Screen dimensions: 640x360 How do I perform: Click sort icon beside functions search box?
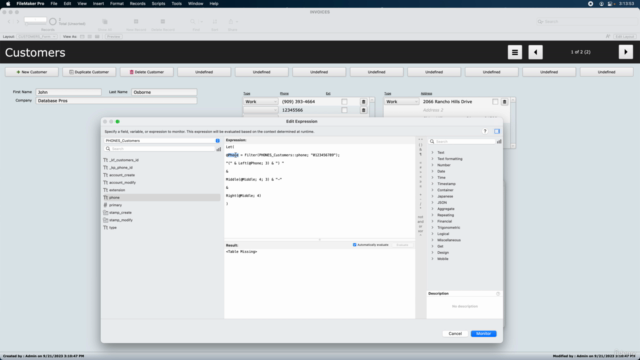499,142
